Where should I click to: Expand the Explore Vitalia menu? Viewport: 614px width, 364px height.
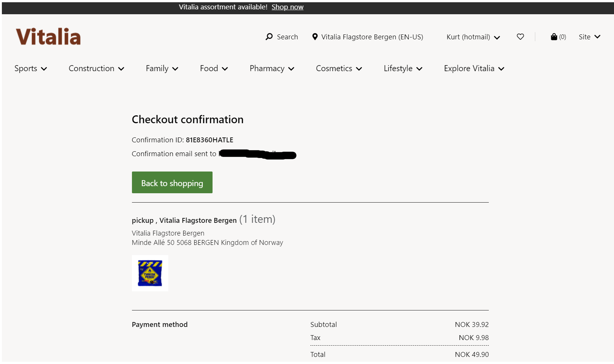474,69
